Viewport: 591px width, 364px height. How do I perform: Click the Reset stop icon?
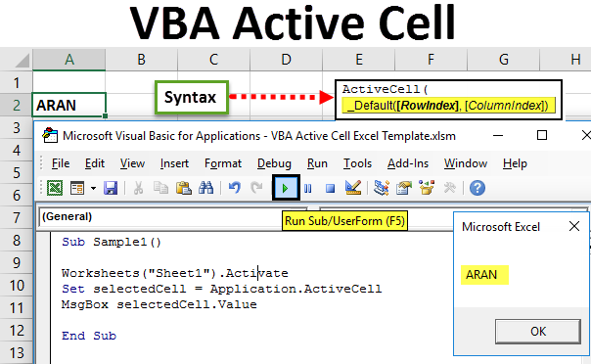[330, 188]
